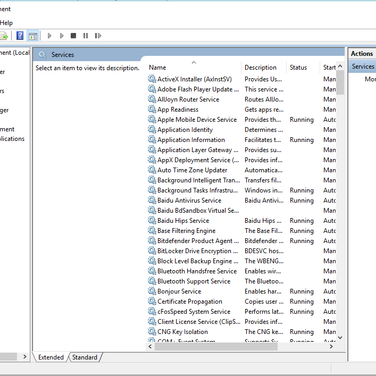This screenshot has height=376, width=376.
Task: Click the services list vertical scrollbar thumb
Action: pos(340,82)
